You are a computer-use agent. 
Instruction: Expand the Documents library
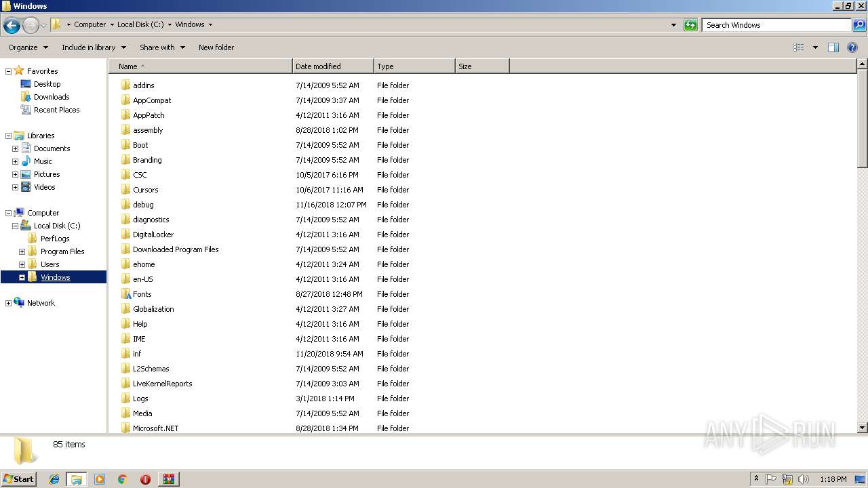15,148
